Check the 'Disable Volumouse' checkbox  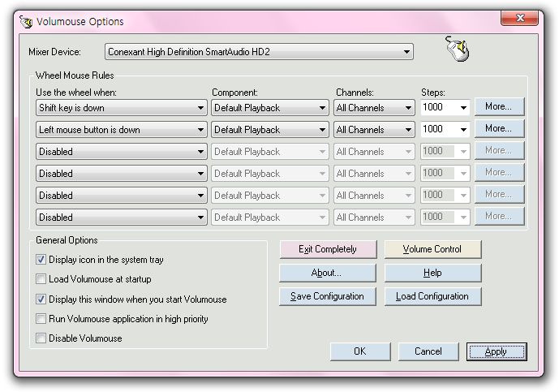coord(41,338)
